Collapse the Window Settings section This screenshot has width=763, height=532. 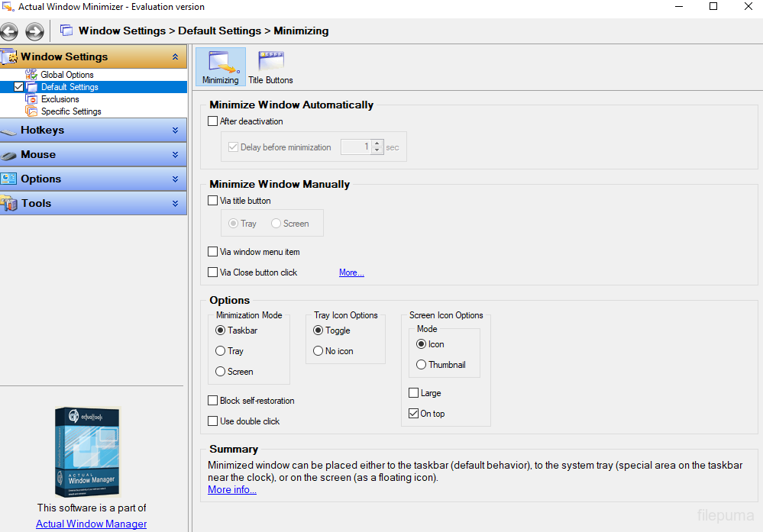(x=175, y=57)
